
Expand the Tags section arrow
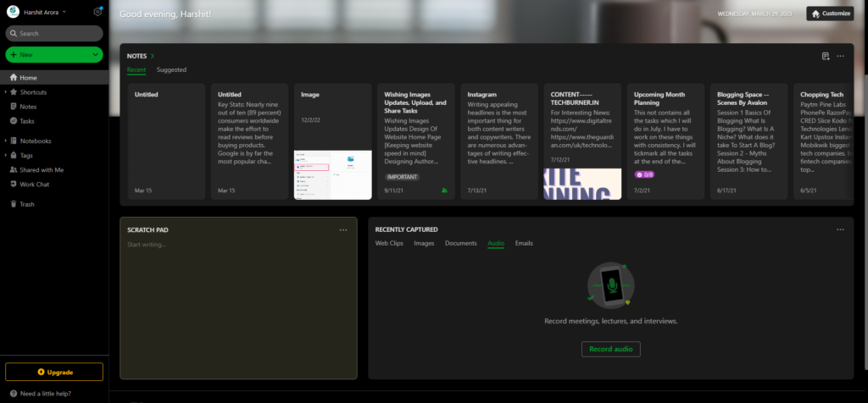[4, 156]
